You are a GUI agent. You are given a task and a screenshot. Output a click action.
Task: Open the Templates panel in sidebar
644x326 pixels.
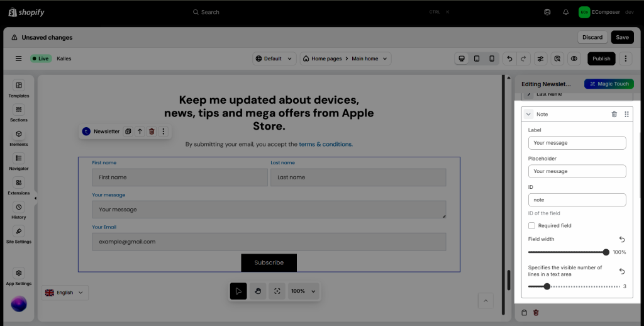19,88
